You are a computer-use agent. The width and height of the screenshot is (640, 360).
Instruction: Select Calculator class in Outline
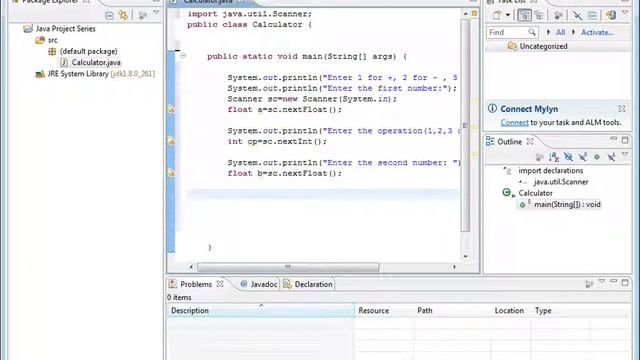(535, 193)
